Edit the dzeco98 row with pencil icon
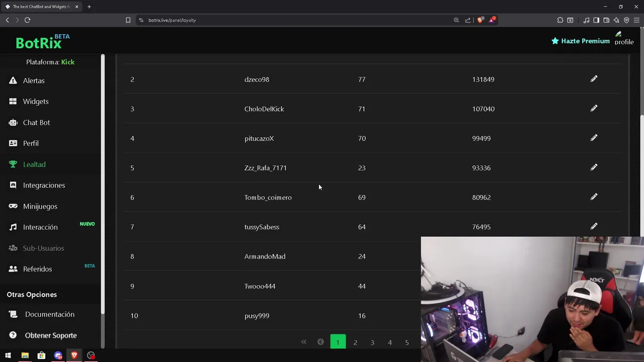 [x=594, y=79]
